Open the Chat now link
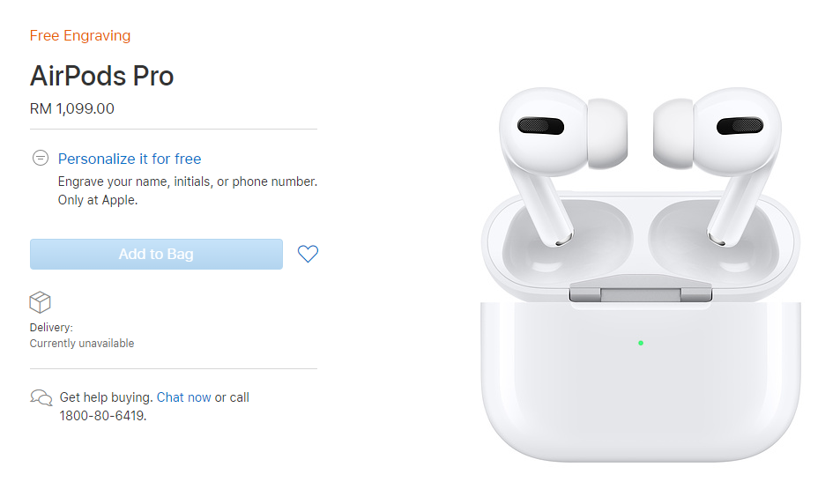This screenshot has width=840, height=504. 183,397
